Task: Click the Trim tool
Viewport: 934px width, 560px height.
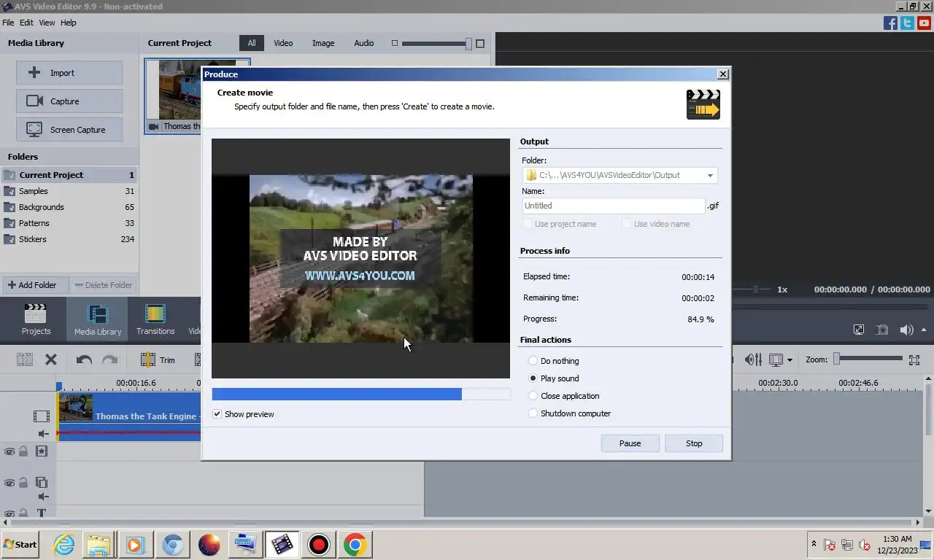Action: [158, 359]
